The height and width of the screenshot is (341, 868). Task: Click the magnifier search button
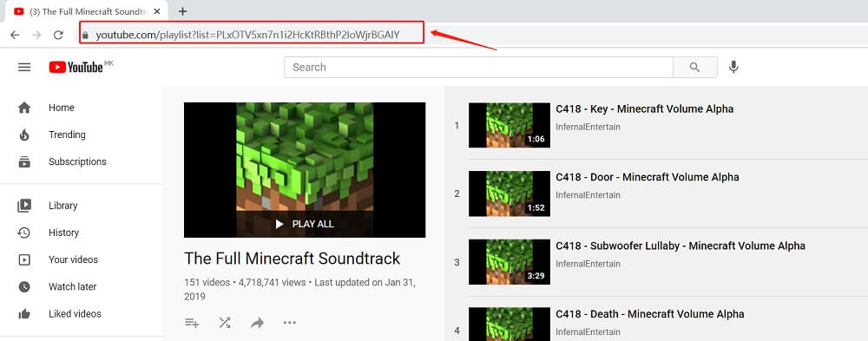[x=694, y=67]
